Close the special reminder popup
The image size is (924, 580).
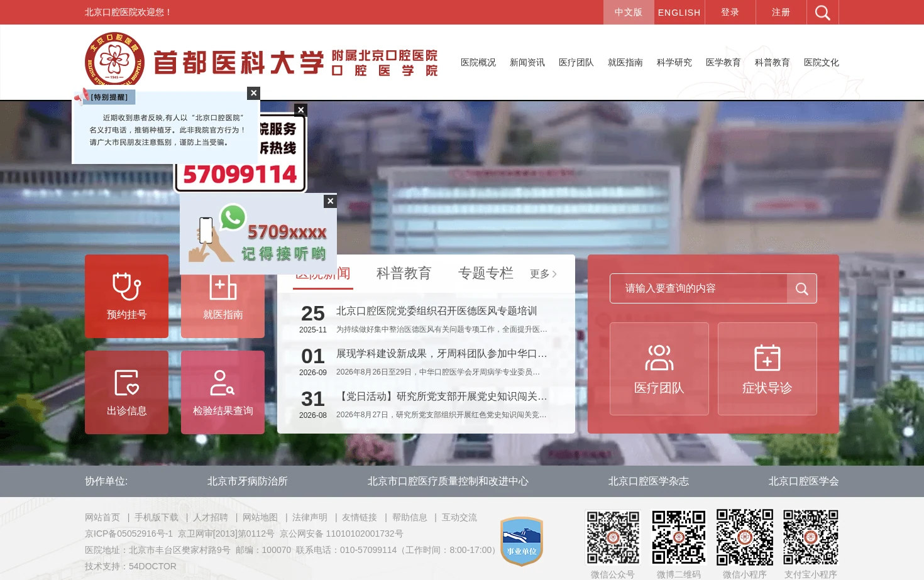[253, 93]
